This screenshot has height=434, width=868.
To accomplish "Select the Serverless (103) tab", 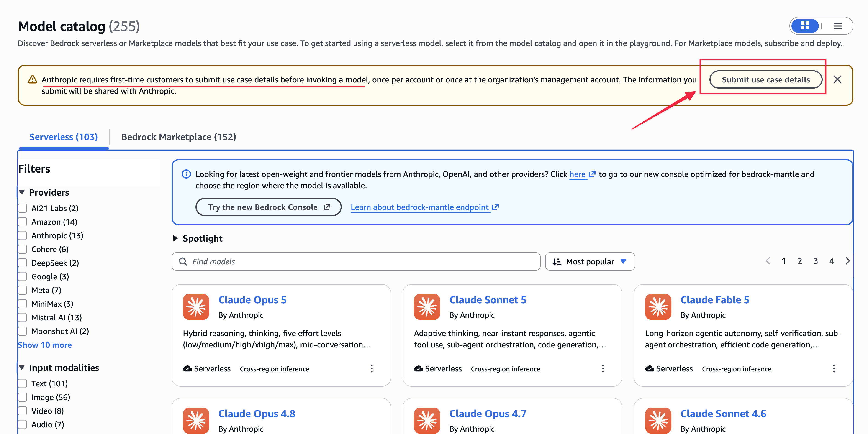I will pyautogui.click(x=64, y=137).
